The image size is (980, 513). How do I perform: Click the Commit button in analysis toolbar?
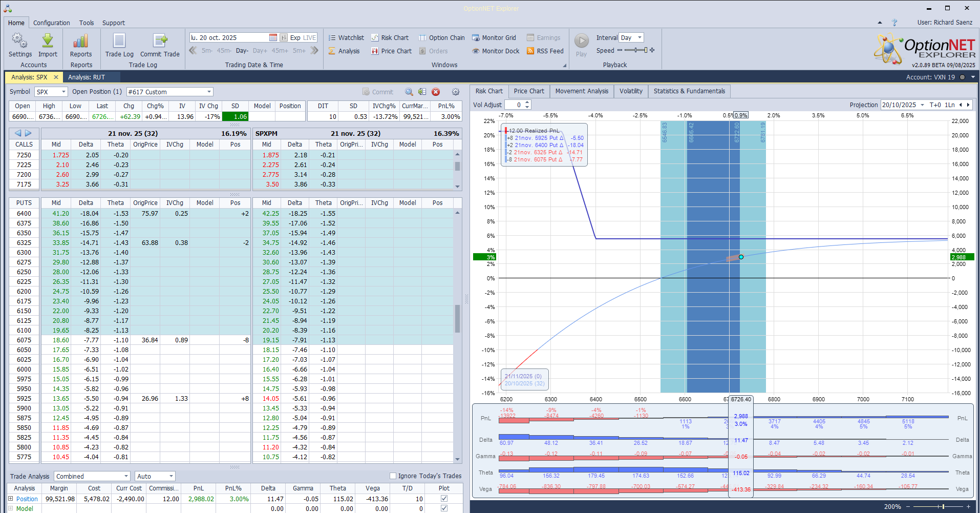click(x=378, y=92)
